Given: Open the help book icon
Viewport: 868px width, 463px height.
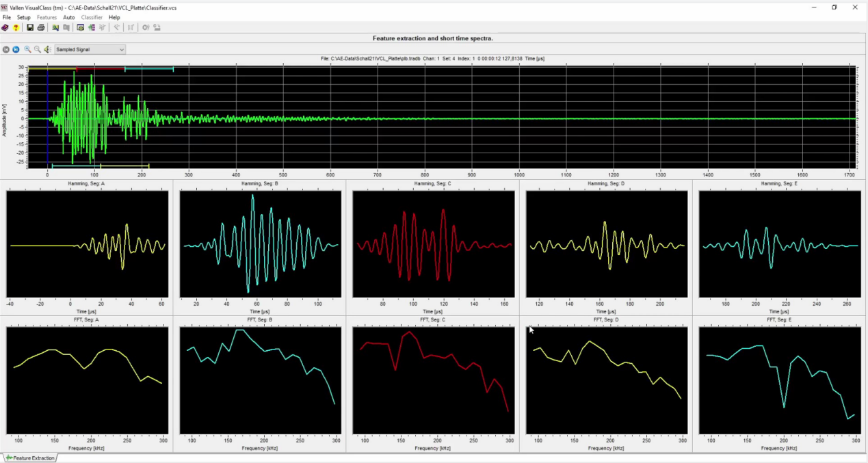Looking at the screenshot, I should tap(5, 27).
